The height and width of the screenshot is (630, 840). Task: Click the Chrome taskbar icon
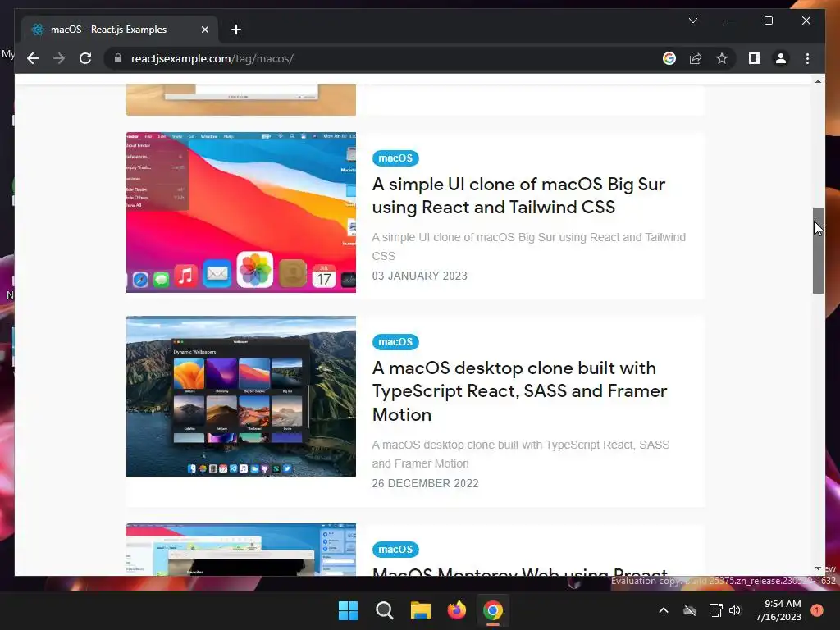(493, 610)
